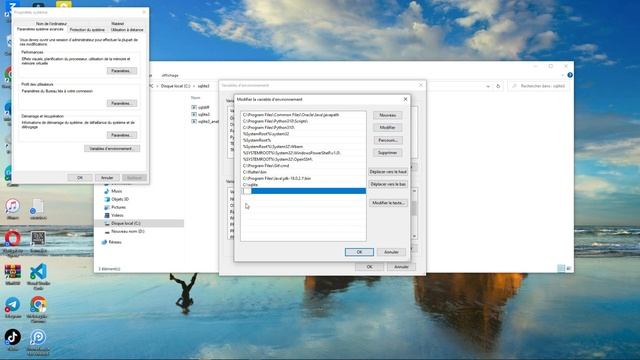Select the sqlite3_analyzer file in Explorer
The height and width of the screenshot is (360, 640).
[x=205, y=121]
